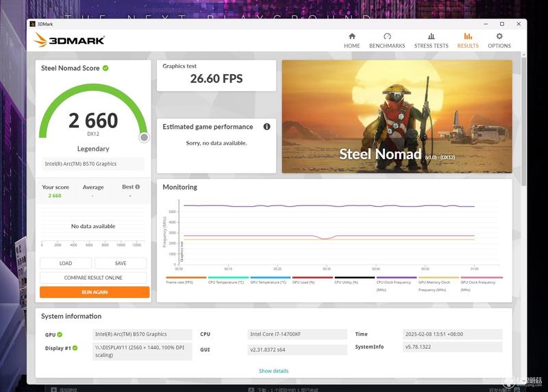Switch to STRESS TESTS tab

point(431,40)
